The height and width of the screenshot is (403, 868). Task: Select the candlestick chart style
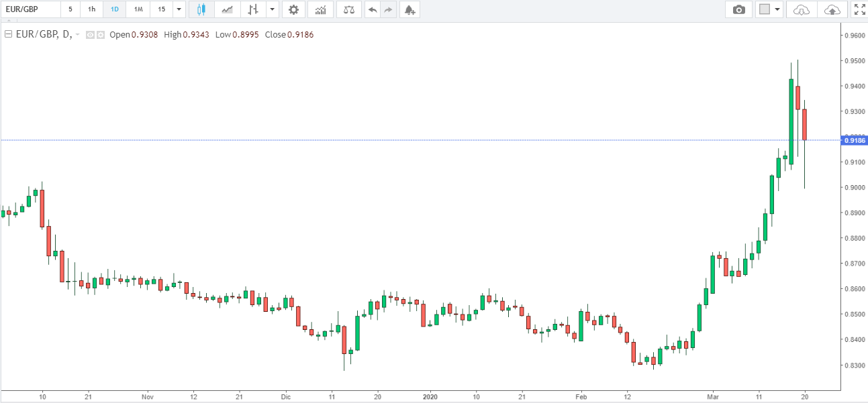point(201,9)
